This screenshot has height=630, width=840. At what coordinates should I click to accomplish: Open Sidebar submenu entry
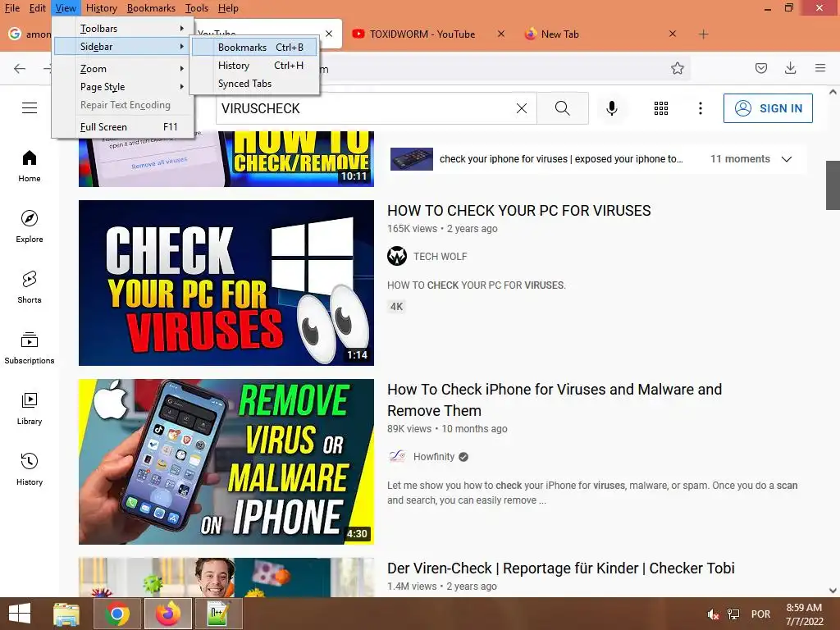click(x=123, y=47)
